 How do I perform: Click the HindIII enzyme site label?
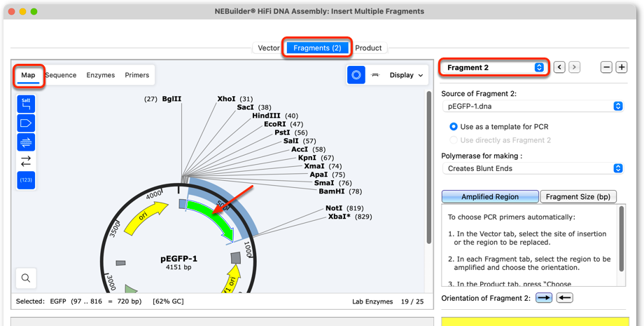coord(267,116)
